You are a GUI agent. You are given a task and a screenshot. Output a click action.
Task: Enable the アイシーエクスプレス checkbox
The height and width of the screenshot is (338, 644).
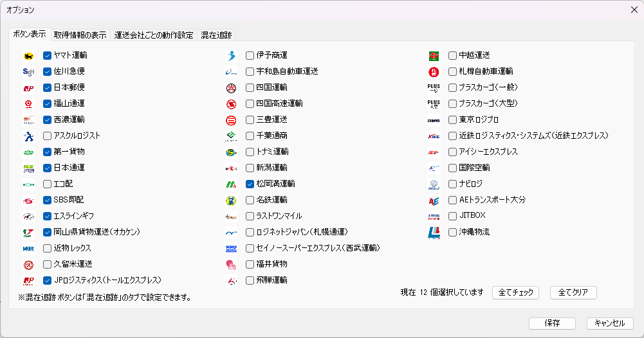pos(453,152)
